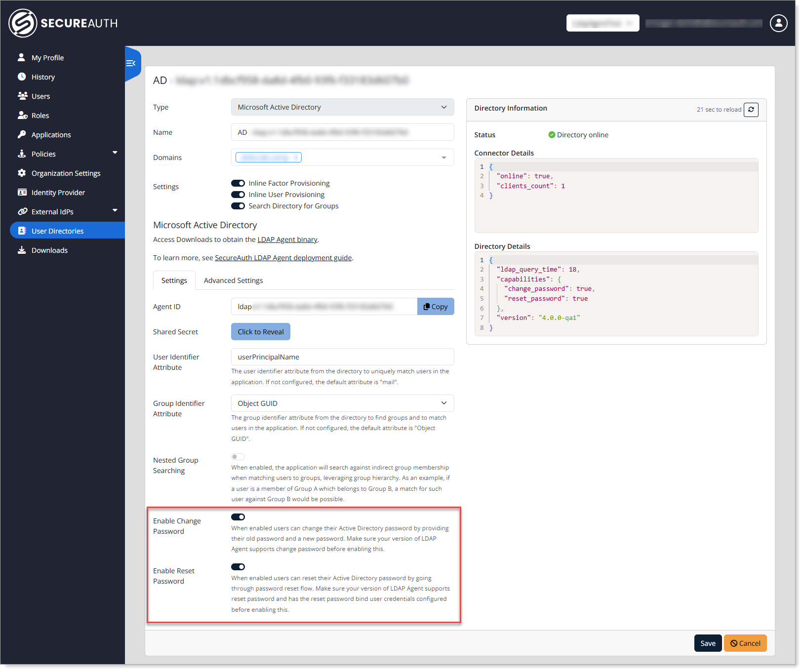Click the User Directories address book icon
The height and width of the screenshot is (672, 803).
pyautogui.click(x=22, y=231)
